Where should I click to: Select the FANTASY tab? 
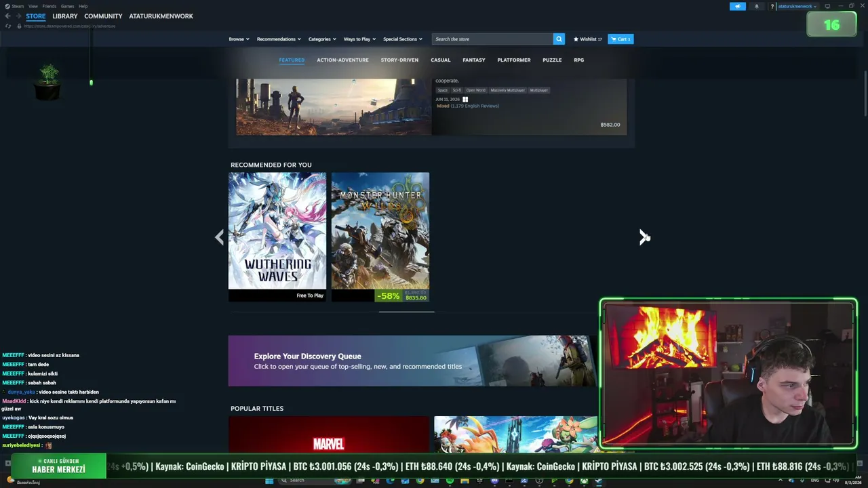pos(474,60)
